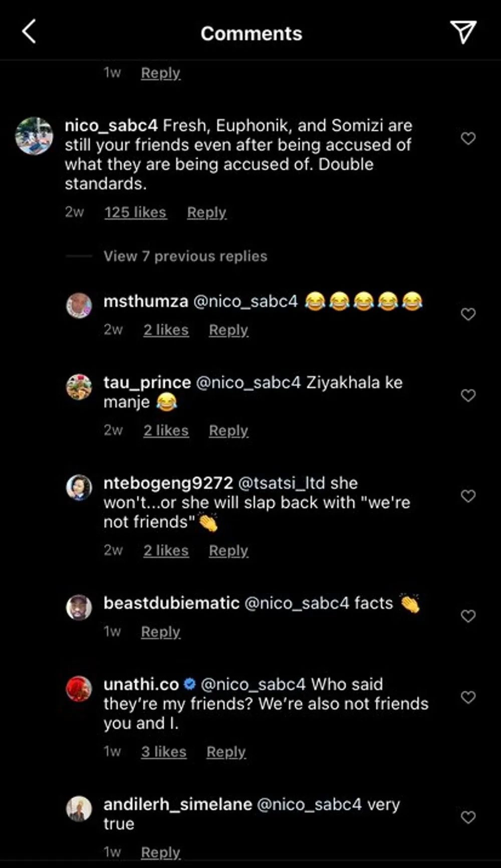Reply to unathi.co's comment
Image resolution: width=501 pixels, height=868 pixels.
(x=226, y=752)
